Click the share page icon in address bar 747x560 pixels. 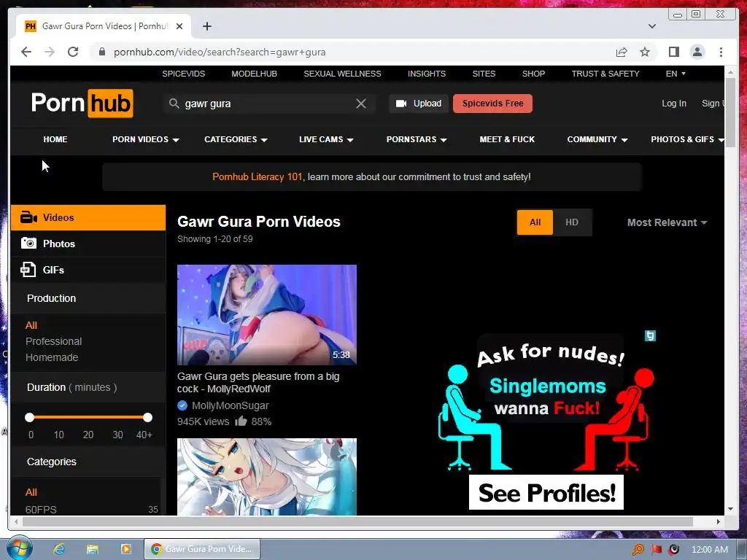pos(622,52)
